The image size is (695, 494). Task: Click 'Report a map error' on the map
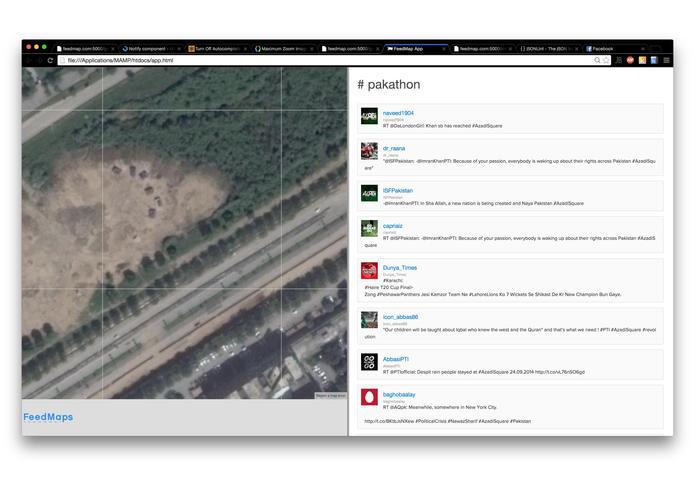point(331,396)
